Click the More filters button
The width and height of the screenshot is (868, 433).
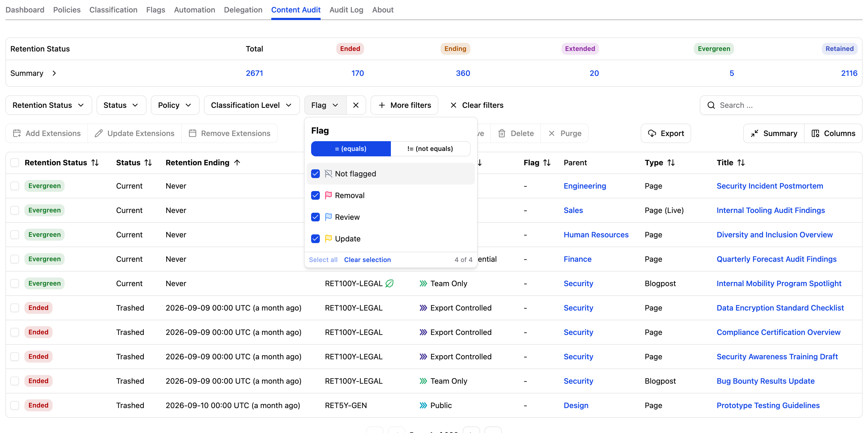[404, 105]
